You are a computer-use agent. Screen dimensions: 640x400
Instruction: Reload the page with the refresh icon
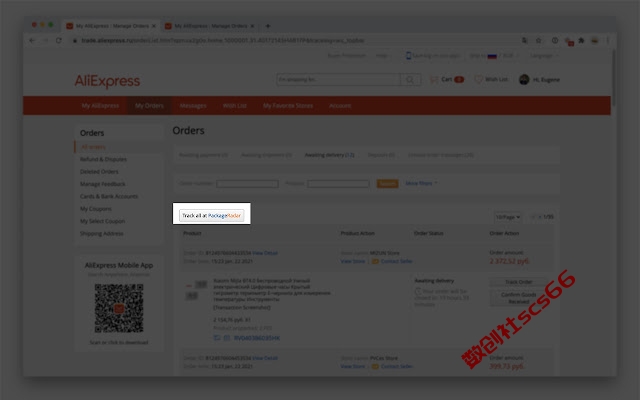(59, 40)
